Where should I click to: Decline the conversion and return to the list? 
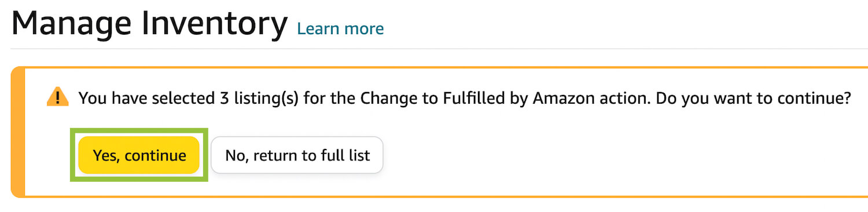pos(297,155)
